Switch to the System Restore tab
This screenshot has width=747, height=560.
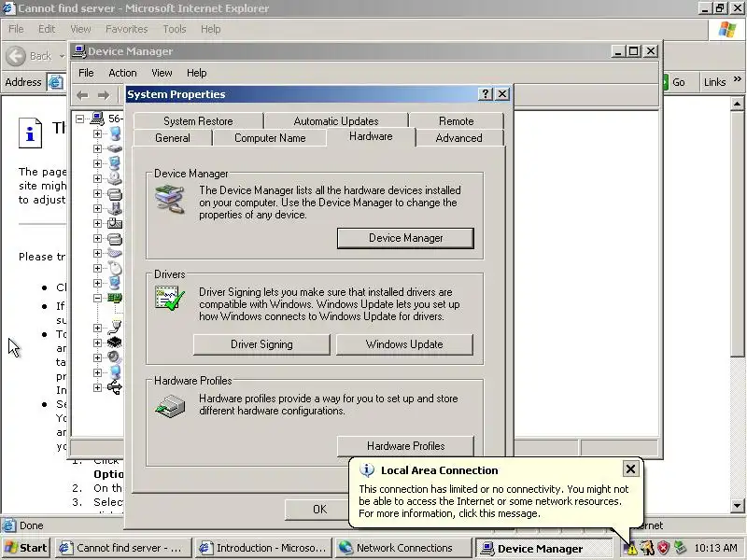[198, 121]
